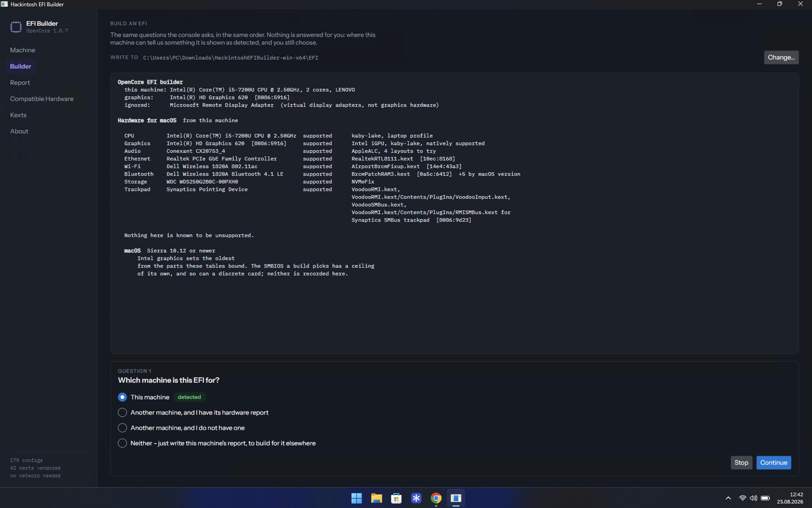Image resolution: width=812 pixels, height=508 pixels.
Task: Restore down the EFI Builder window
Action: pyautogui.click(x=780, y=4)
